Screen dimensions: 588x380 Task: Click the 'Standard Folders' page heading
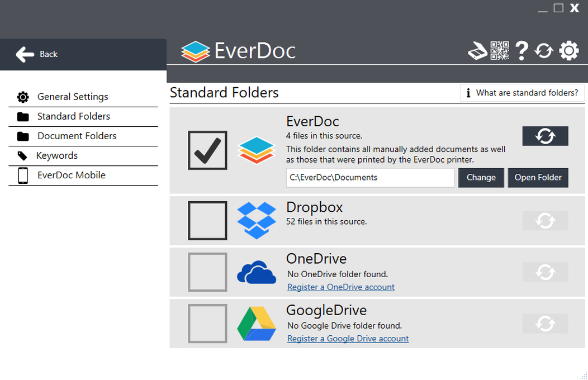[224, 93]
